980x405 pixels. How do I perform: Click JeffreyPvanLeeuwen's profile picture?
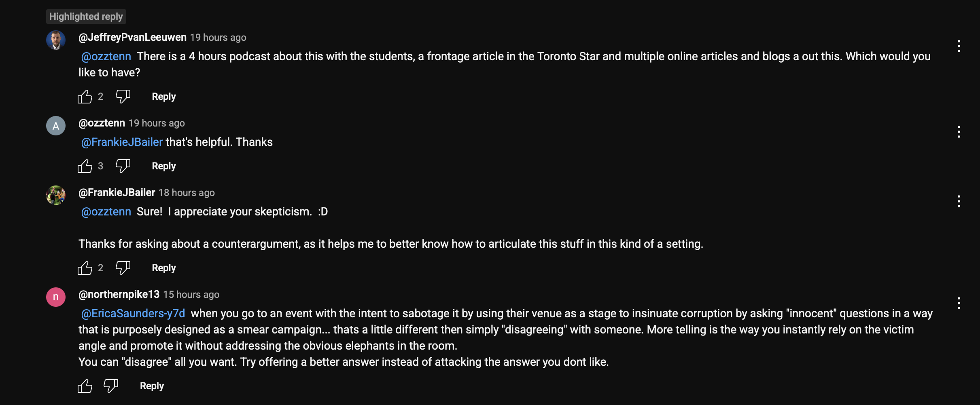coord(56,40)
